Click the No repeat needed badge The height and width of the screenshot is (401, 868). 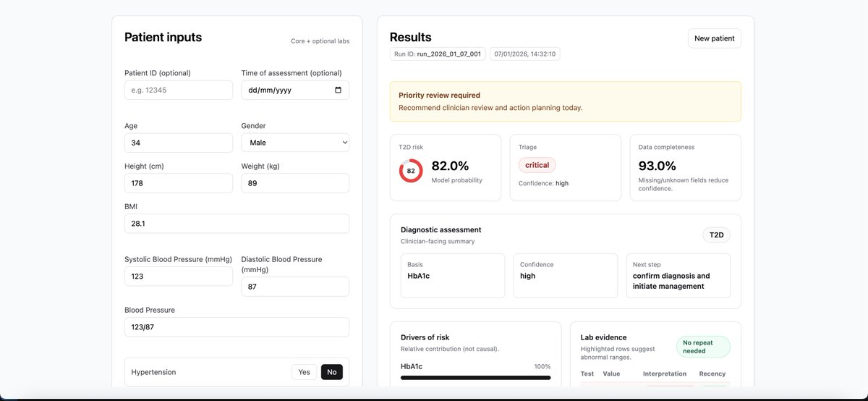point(703,347)
